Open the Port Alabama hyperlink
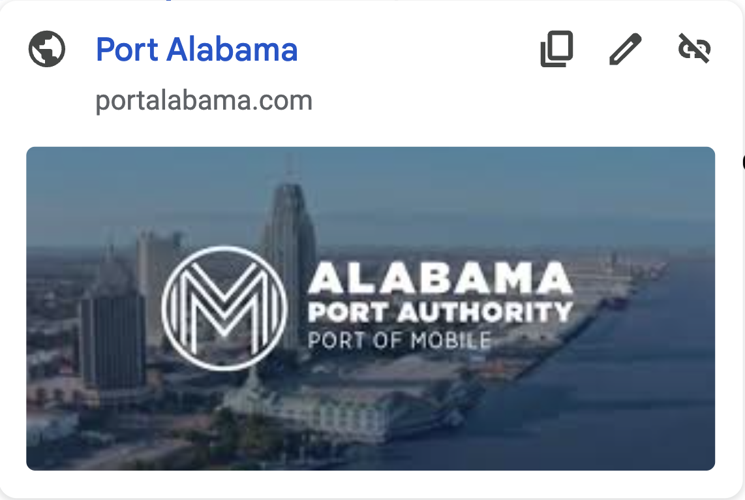 click(x=197, y=49)
